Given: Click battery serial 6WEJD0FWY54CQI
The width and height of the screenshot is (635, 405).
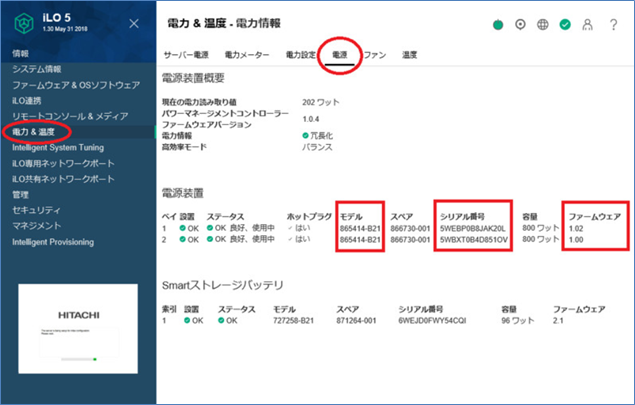Looking at the screenshot, I should tap(432, 321).
